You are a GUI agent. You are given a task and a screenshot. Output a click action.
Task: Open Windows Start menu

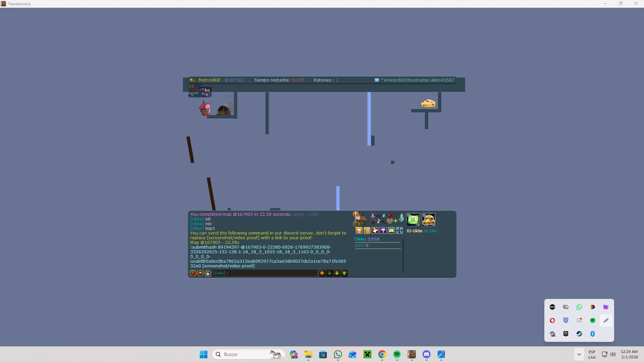tap(203, 354)
